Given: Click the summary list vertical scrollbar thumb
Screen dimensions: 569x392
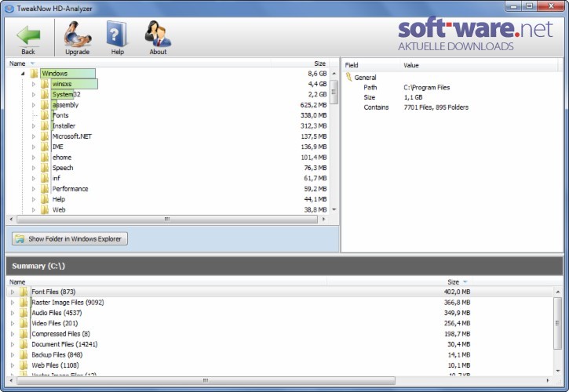Looking at the screenshot, I should point(558,324).
